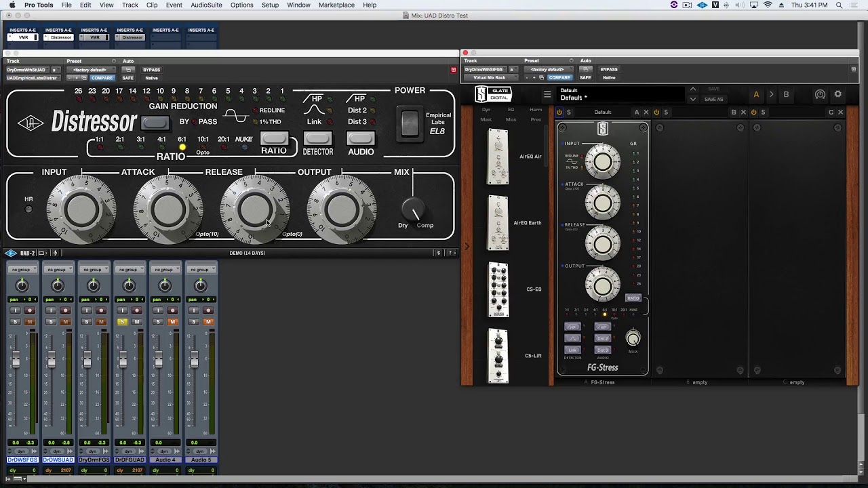Toggle the HR headroom screw on Distressor
Image resolution: width=868 pixels, height=488 pixels.
[28, 209]
